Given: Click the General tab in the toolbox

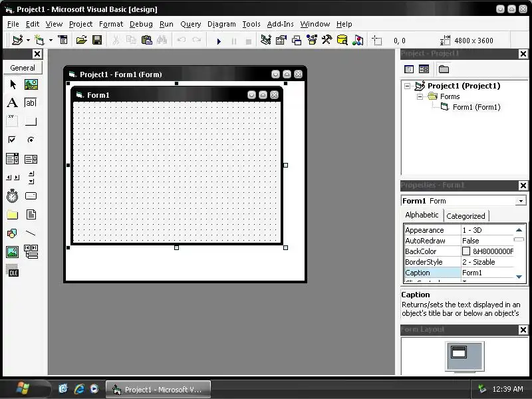Looking at the screenshot, I should pyautogui.click(x=23, y=68).
